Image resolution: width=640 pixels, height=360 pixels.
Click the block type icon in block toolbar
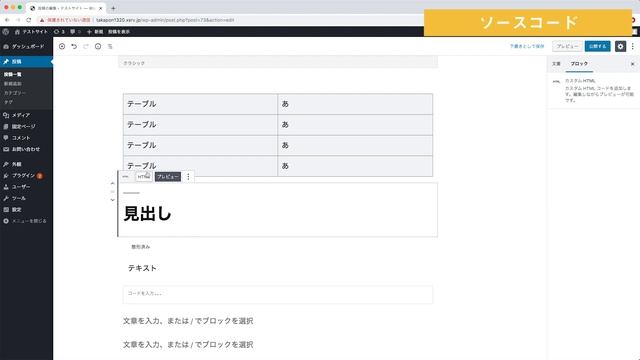pyautogui.click(x=125, y=177)
